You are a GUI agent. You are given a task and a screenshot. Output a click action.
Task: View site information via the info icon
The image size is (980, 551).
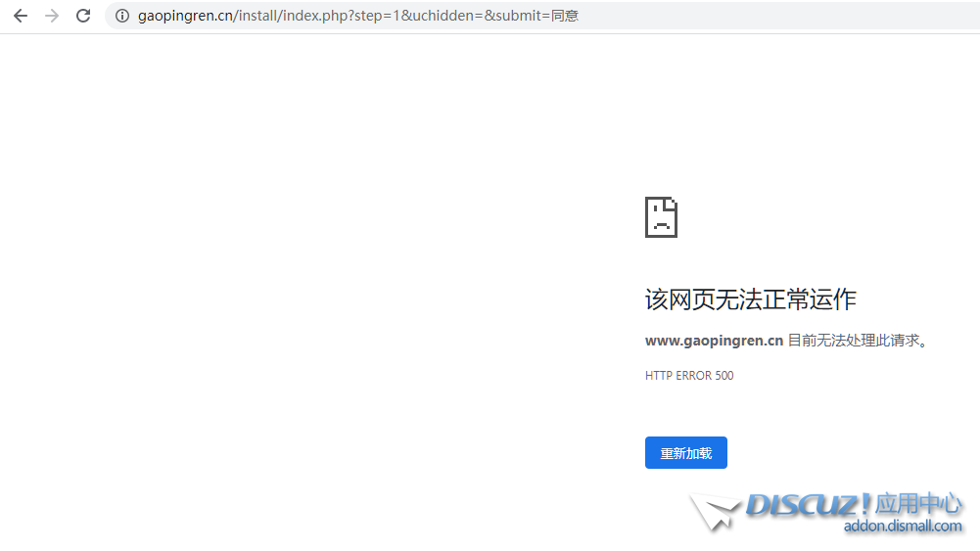pyautogui.click(x=122, y=16)
